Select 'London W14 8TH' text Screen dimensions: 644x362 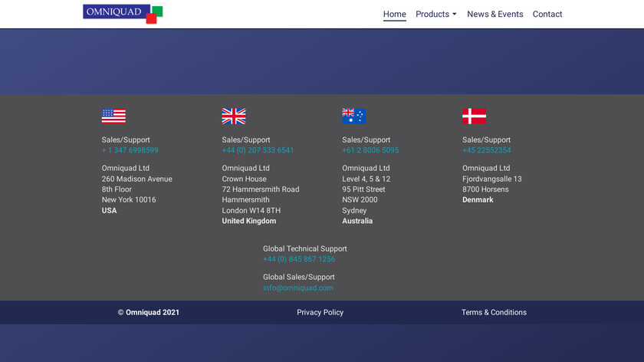251,210
